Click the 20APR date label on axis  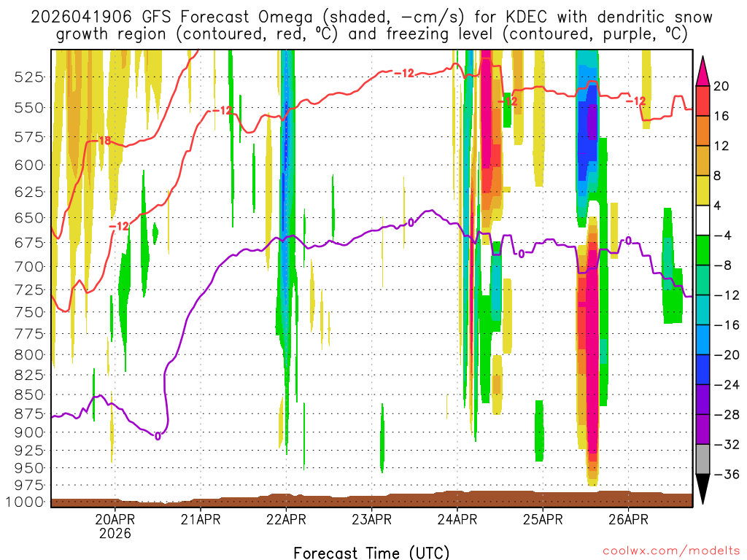pos(115,519)
